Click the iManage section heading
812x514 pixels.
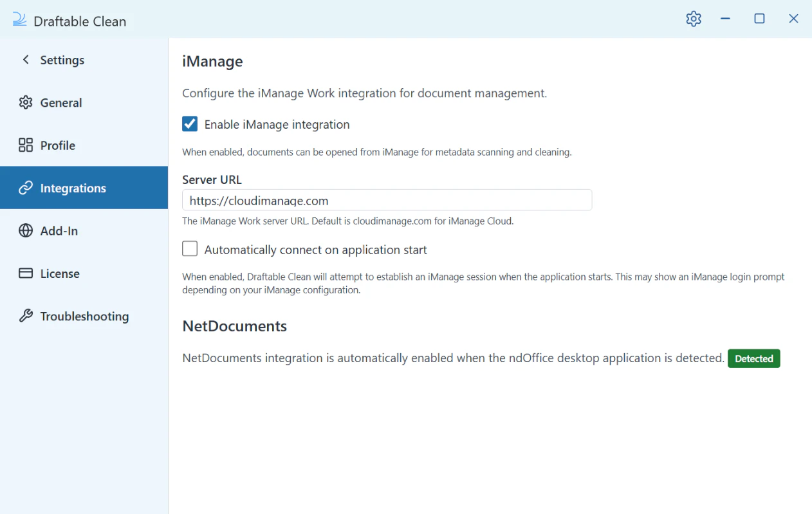[x=212, y=62]
